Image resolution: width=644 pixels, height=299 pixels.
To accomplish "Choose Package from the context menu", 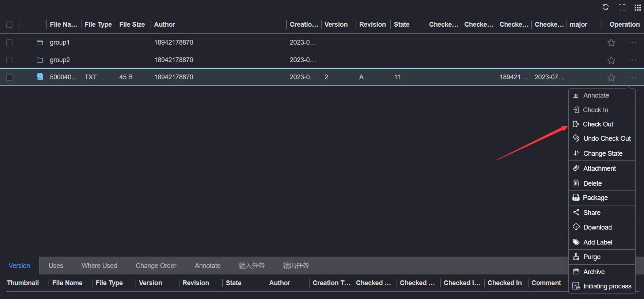I will [602, 198].
